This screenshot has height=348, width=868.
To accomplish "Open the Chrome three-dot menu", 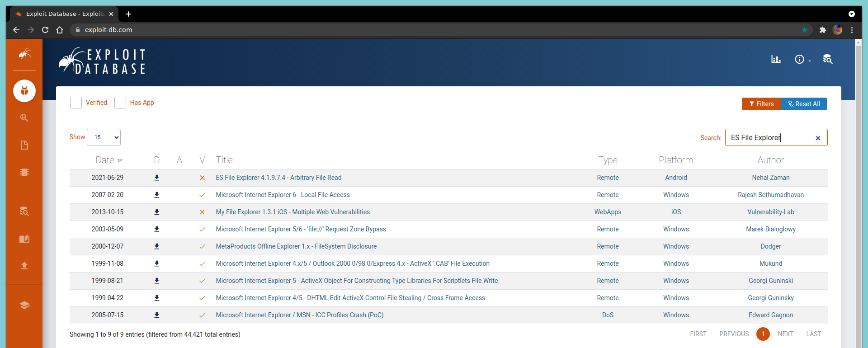I will 852,30.
